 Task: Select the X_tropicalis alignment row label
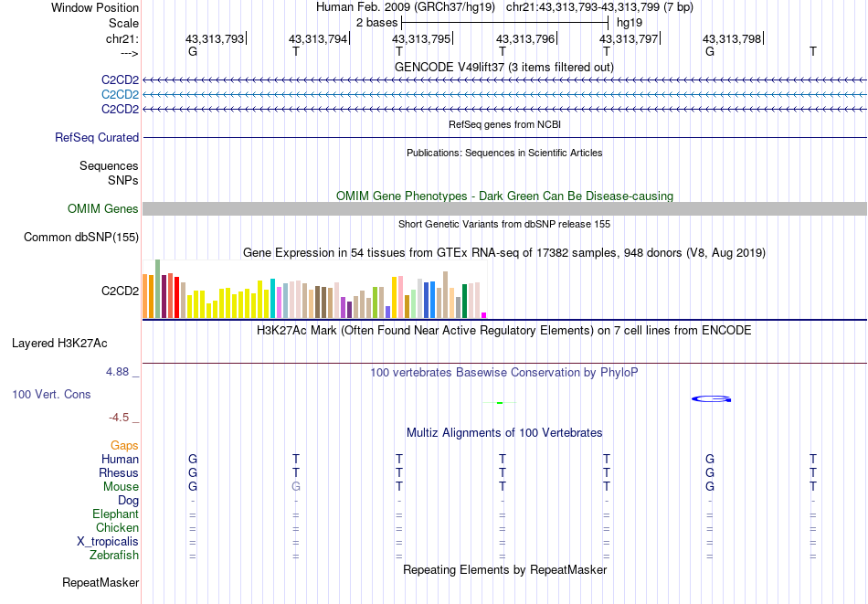108,542
